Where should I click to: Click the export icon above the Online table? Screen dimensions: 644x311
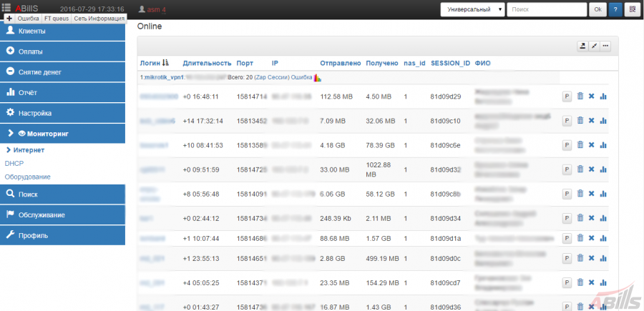pos(582,46)
